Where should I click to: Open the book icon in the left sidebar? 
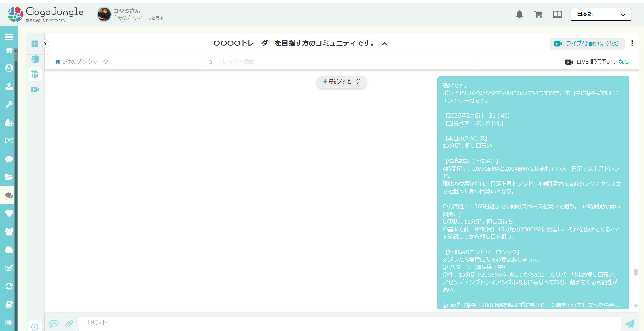9,304
